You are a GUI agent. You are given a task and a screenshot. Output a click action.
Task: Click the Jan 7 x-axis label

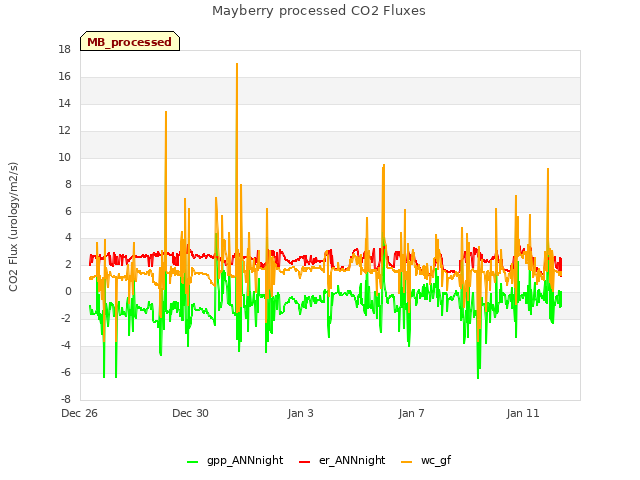411,413
